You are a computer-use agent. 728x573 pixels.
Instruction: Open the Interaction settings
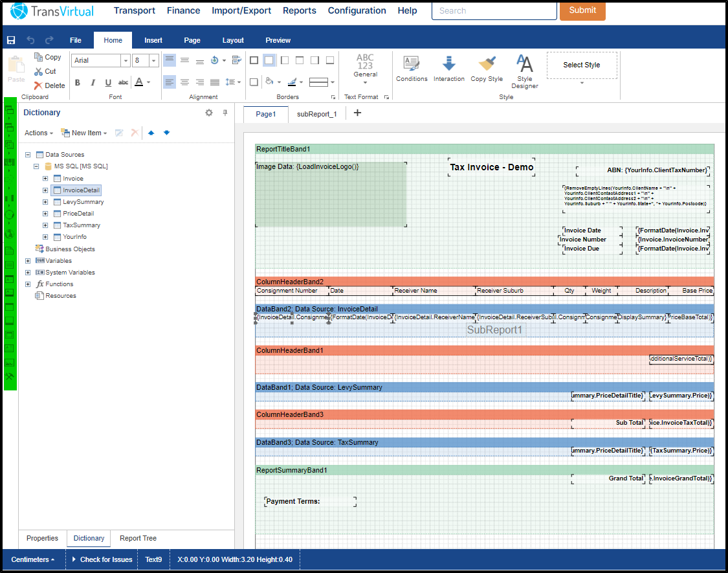pos(449,69)
